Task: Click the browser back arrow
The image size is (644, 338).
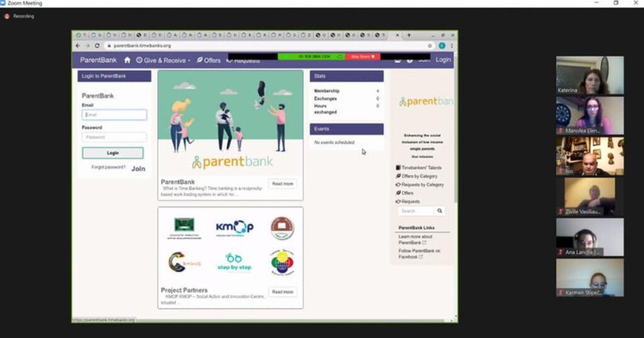Action: pos(79,46)
